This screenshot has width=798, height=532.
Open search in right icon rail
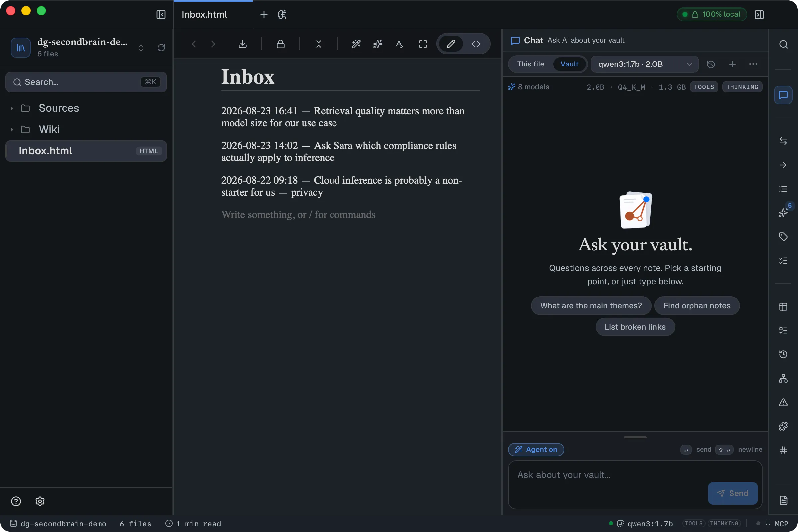click(x=783, y=45)
